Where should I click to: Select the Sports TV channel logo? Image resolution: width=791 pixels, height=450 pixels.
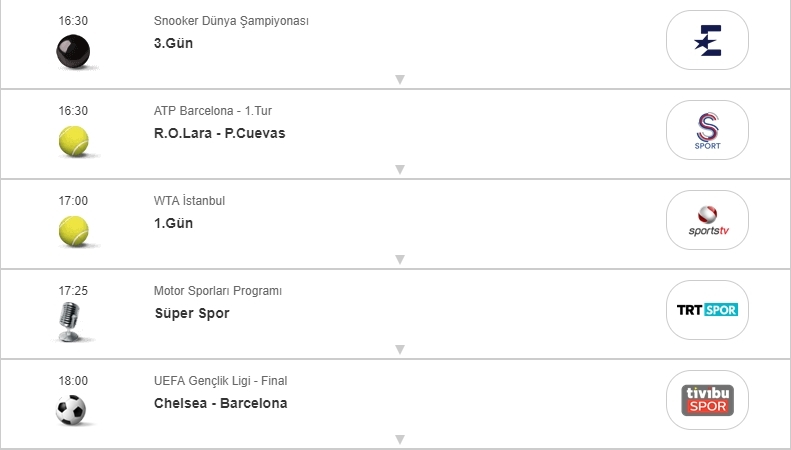pyautogui.click(x=707, y=220)
